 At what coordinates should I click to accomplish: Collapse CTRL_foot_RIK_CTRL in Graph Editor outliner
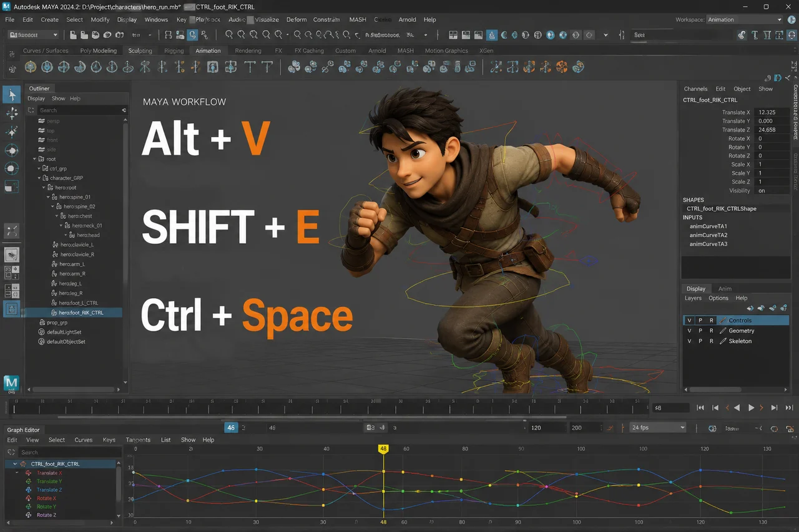coord(14,464)
